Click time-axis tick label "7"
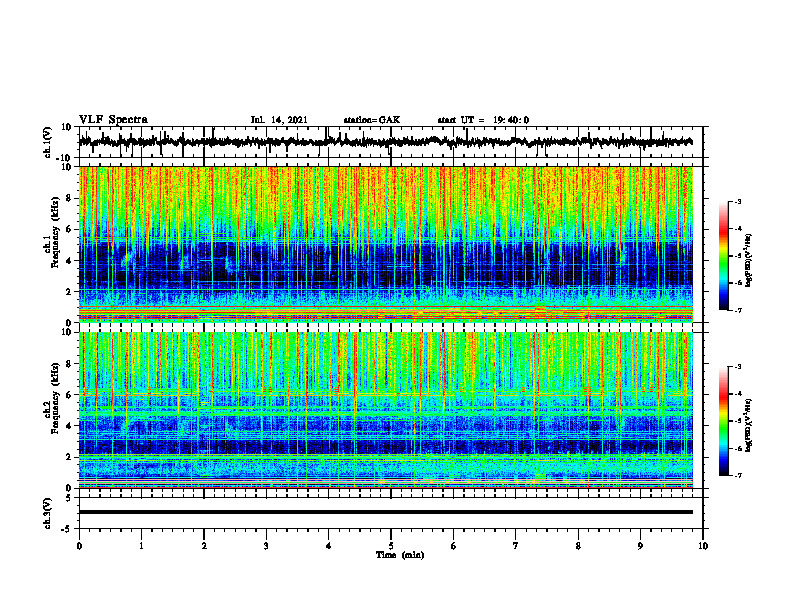 (x=516, y=546)
